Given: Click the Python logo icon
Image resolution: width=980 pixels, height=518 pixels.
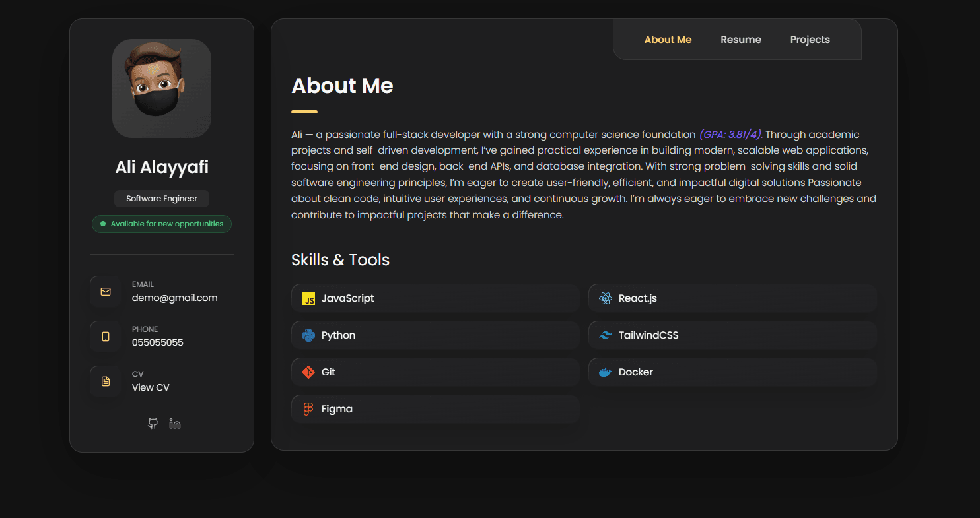Looking at the screenshot, I should pyautogui.click(x=308, y=335).
